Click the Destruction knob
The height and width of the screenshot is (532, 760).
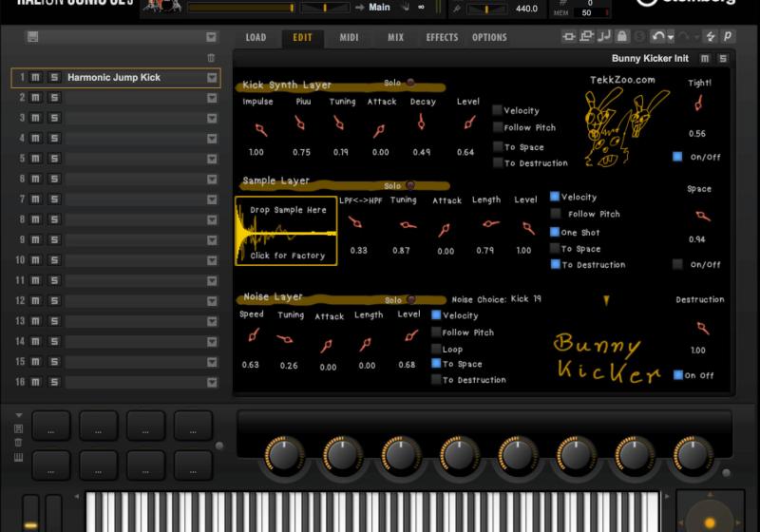tap(702, 328)
